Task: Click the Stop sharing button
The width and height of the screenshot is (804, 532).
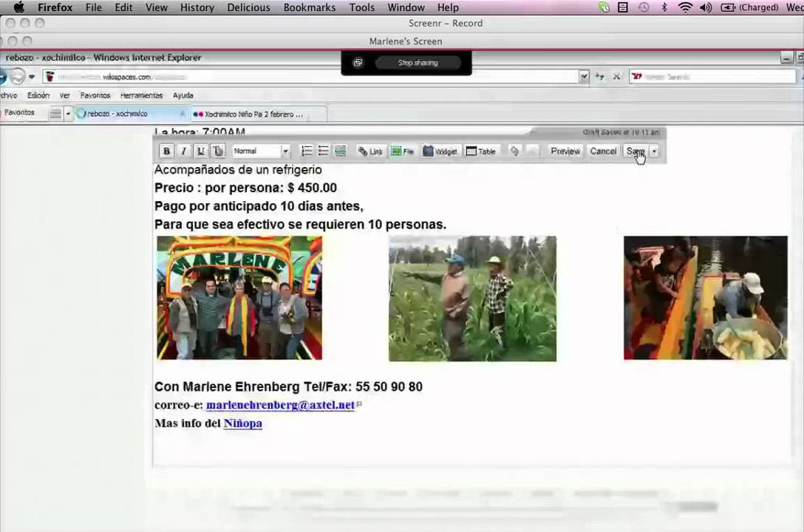Action: pyautogui.click(x=418, y=63)
